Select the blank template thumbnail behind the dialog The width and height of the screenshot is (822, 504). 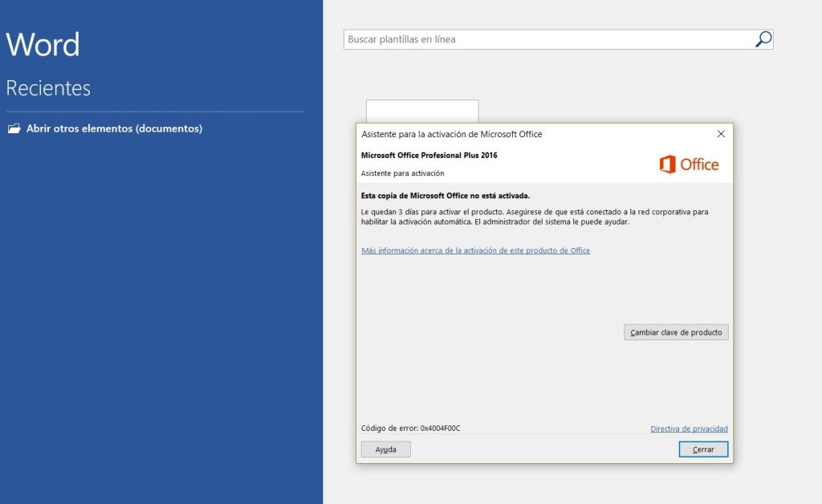422,111
